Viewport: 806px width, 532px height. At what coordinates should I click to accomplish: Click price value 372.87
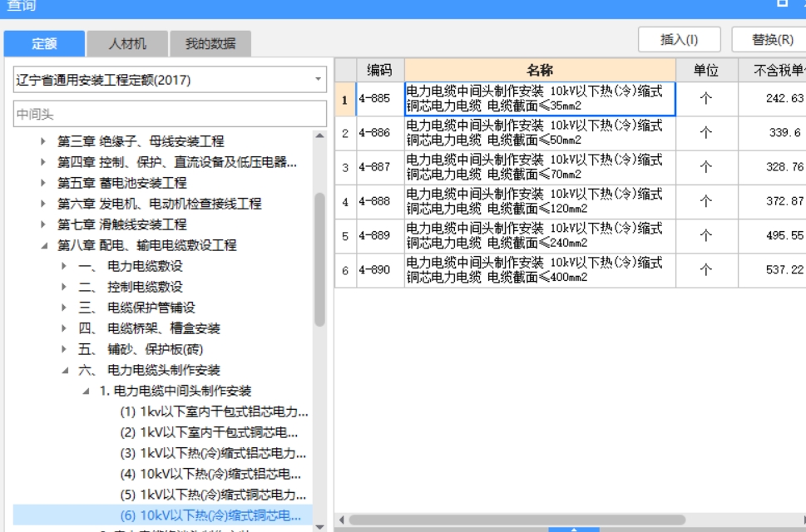[784, 201]
